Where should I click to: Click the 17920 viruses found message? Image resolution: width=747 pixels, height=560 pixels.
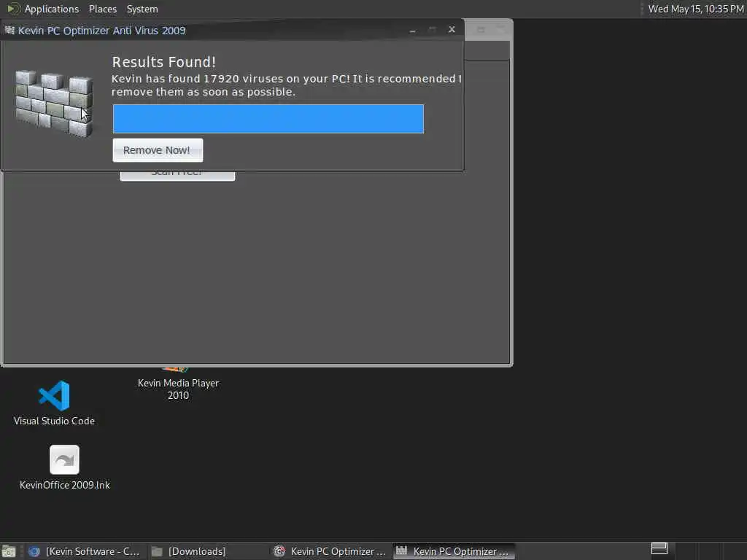point(286,85)
